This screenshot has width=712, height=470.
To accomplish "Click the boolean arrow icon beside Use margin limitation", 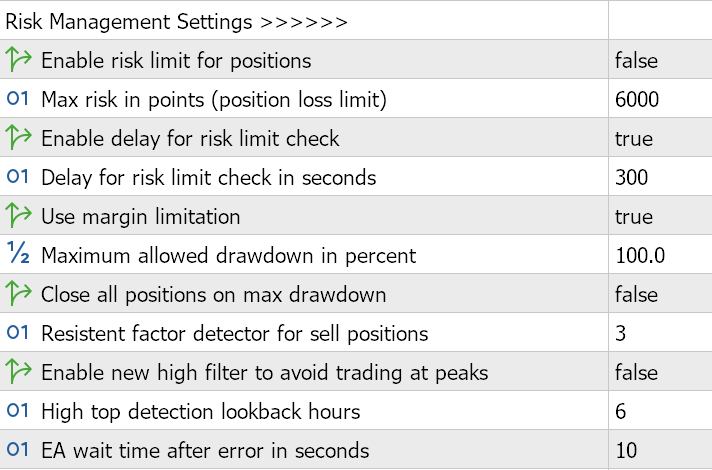I will [x=18, y=216].
